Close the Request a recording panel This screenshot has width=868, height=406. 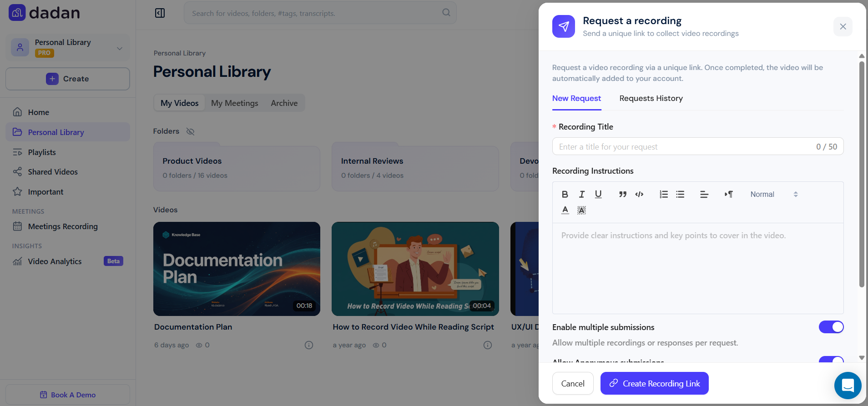(x=843, y=26)
